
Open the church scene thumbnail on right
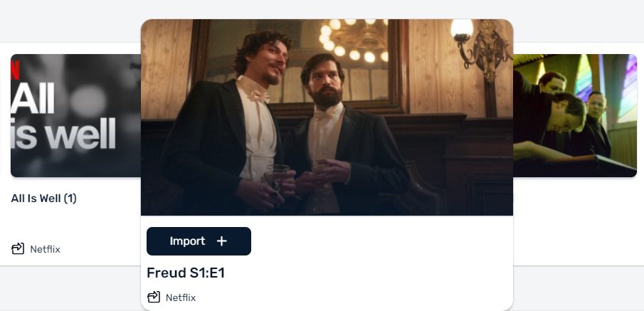(574, 115)
